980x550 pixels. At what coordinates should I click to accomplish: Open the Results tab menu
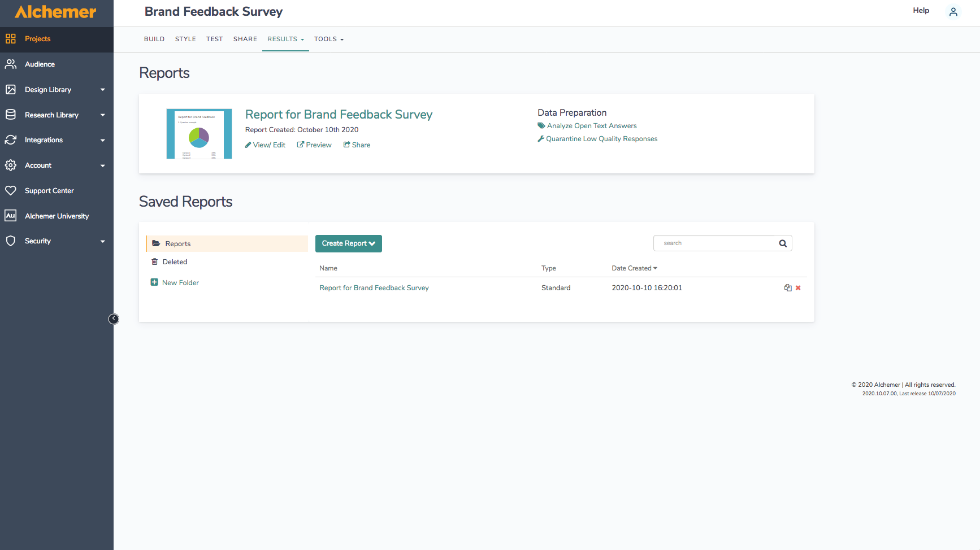(285, 39)
